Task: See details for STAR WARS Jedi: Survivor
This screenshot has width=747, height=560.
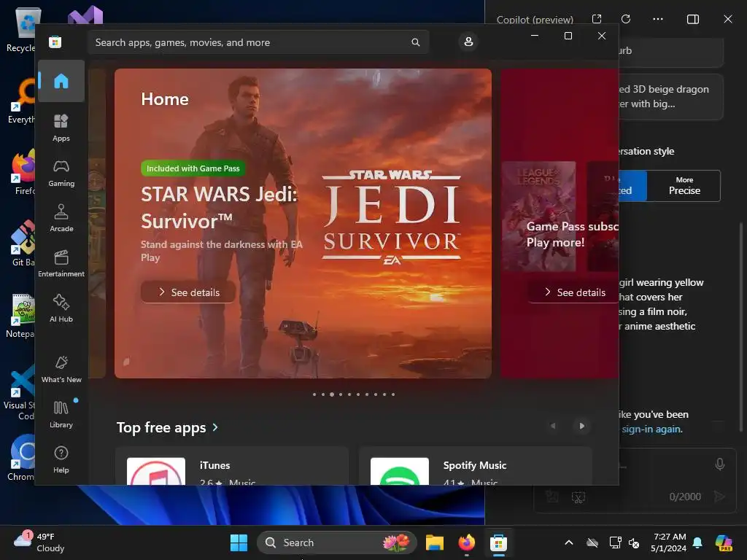Action: [189, 292]
